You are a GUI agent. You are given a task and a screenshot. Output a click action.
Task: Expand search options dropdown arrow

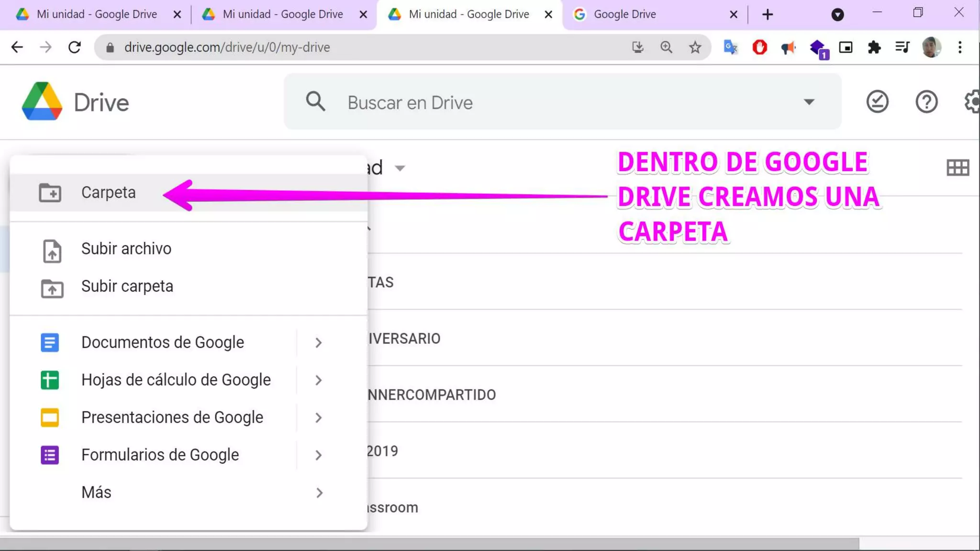809,102
